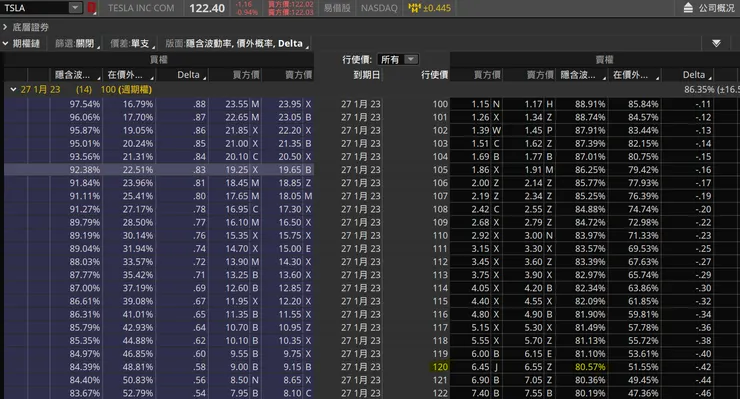Expand the 底層證券 section

click(x=5, y=27)
